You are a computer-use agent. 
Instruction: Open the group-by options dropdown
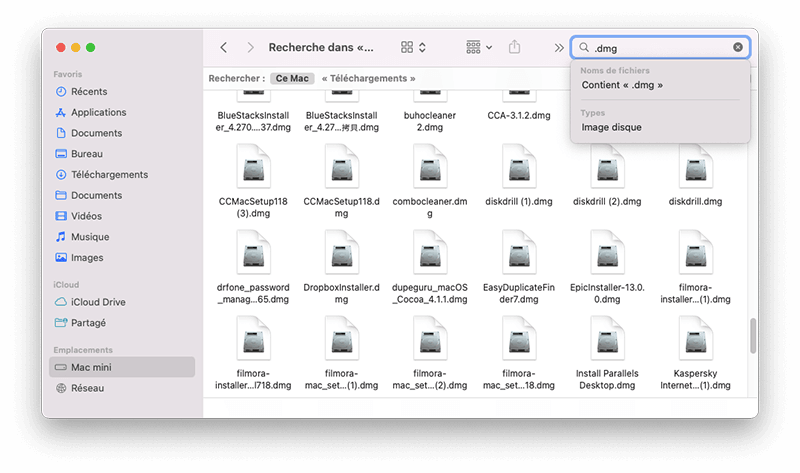pyautogui.click(x=479, y=47)
